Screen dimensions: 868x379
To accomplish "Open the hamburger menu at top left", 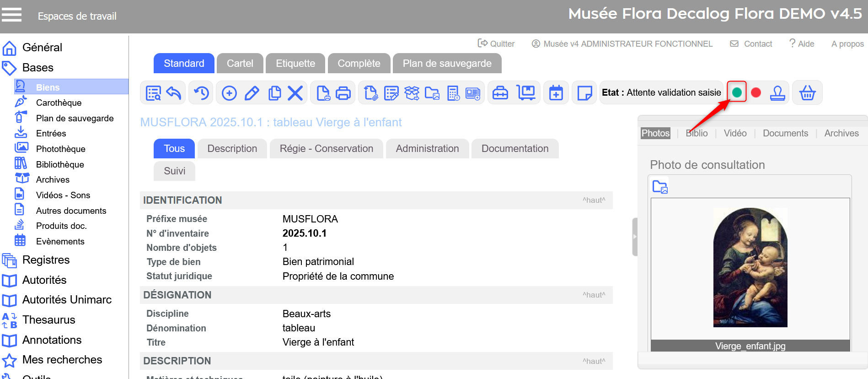I will point(12,15).
